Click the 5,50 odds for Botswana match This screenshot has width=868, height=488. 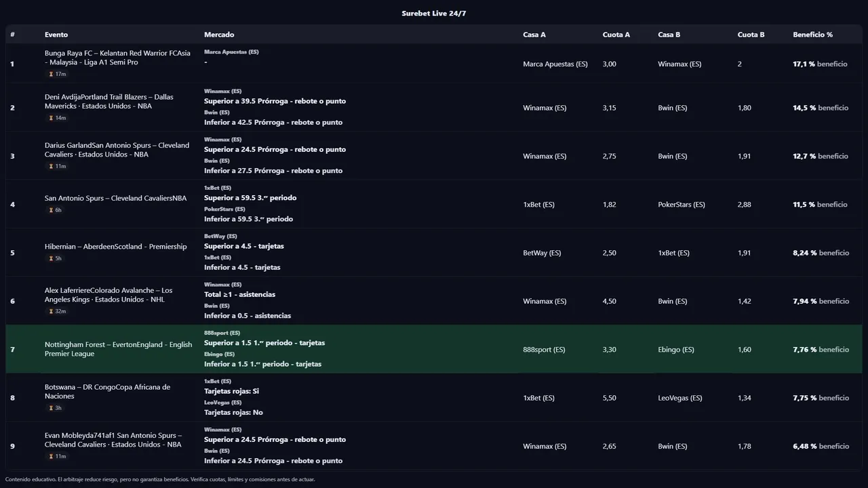pos(609,398)
